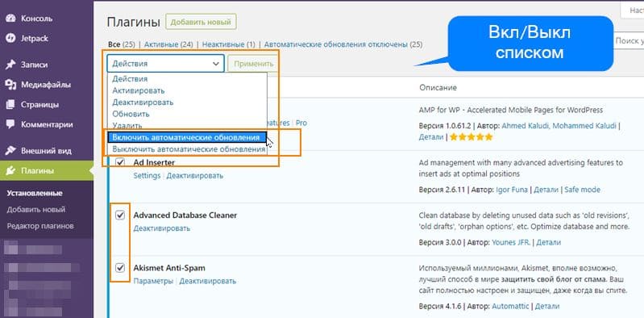Click the Advanced Database Cleaner plugin name

pos(185,215)
